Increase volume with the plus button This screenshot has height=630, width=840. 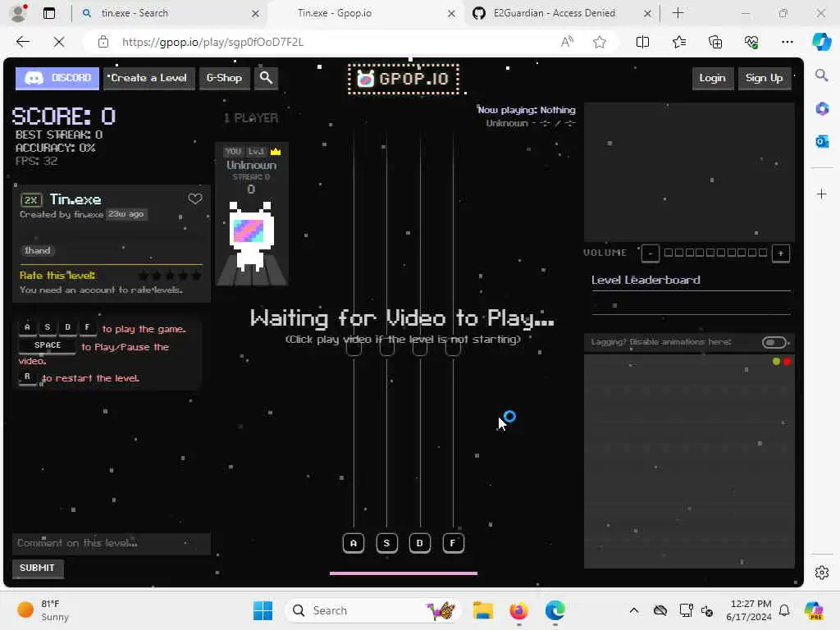tap(781, 253)
